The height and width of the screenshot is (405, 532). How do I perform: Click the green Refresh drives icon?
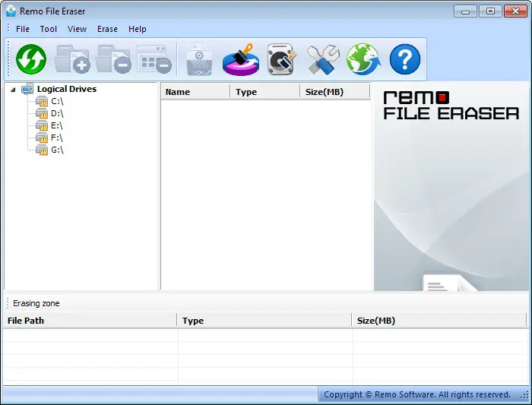(x=31, y=59)
